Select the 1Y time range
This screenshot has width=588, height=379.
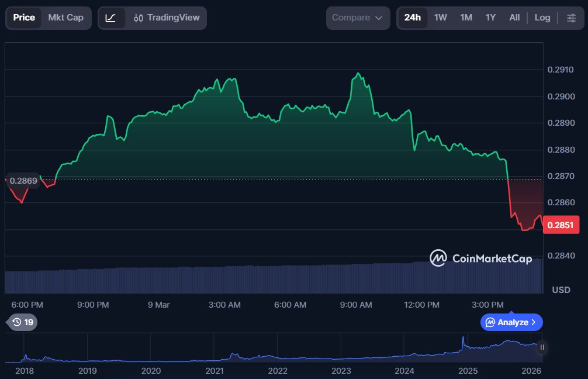(x=490, y=18)
